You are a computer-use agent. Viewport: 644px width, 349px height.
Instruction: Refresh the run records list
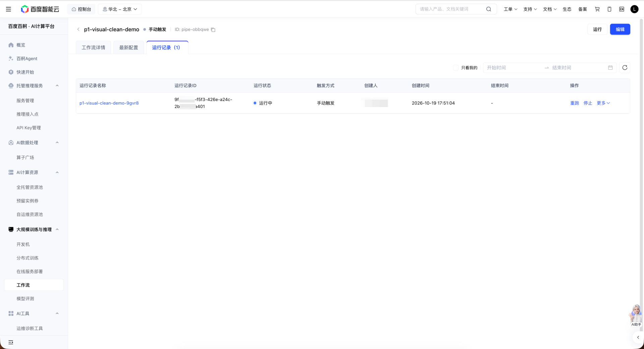click(x=625, y=67)
